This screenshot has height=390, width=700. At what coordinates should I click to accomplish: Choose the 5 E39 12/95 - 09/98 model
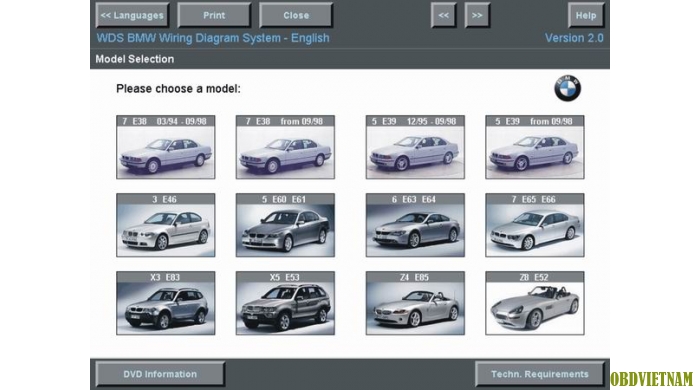pyautogui.click(x=415, y=147)
